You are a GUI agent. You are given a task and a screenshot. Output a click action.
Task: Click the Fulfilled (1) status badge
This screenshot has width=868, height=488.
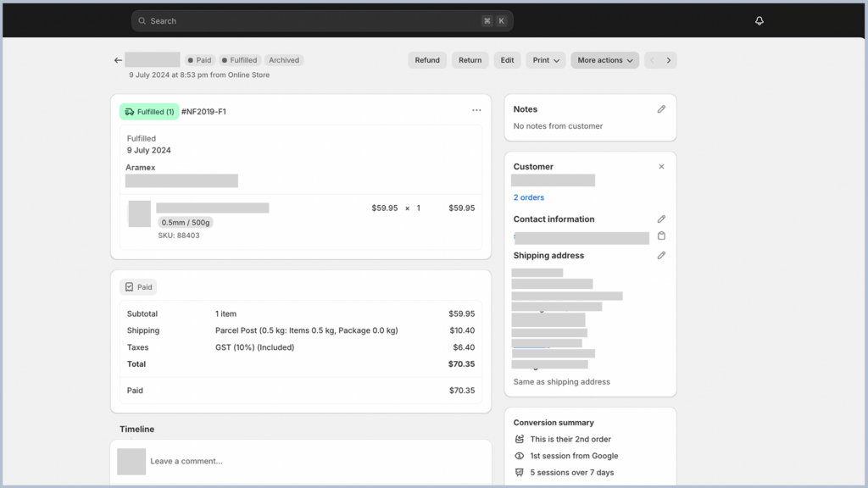coord(149,112)
